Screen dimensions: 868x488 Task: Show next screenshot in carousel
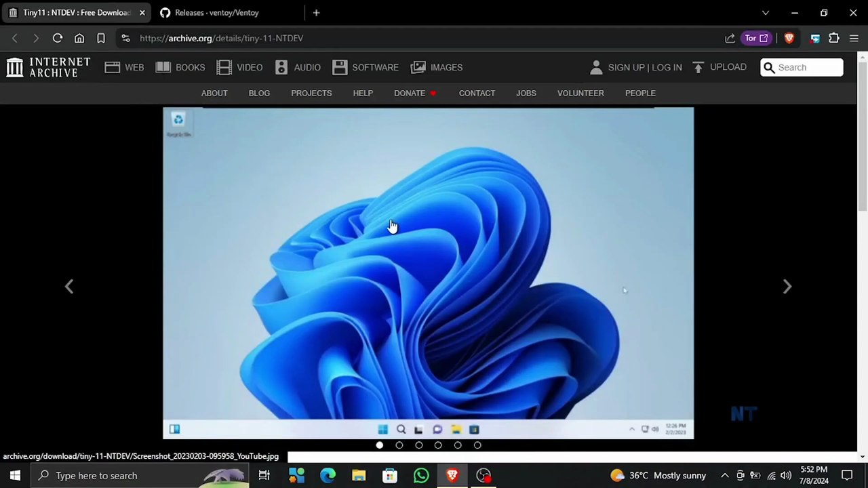pos(787,287)
